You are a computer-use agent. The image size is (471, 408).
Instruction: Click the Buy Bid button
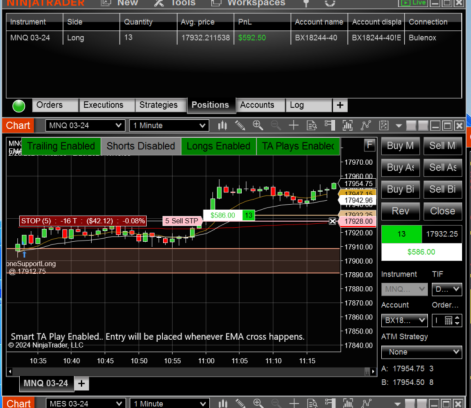click(x=400, y=189)
